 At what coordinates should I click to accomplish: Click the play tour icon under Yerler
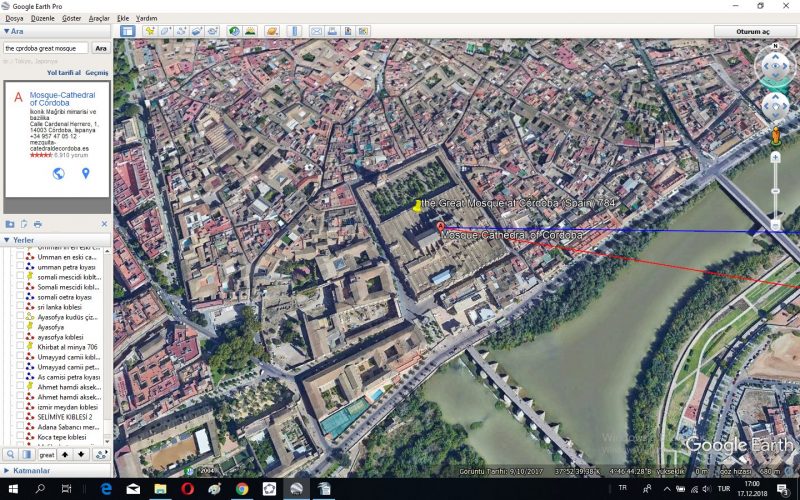(102, 455)
